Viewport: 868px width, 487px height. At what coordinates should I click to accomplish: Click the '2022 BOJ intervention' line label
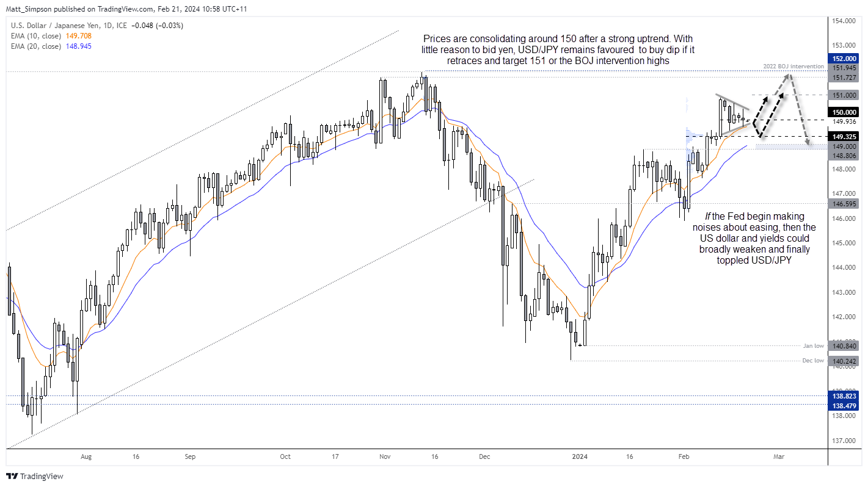[x=793, y=66]
